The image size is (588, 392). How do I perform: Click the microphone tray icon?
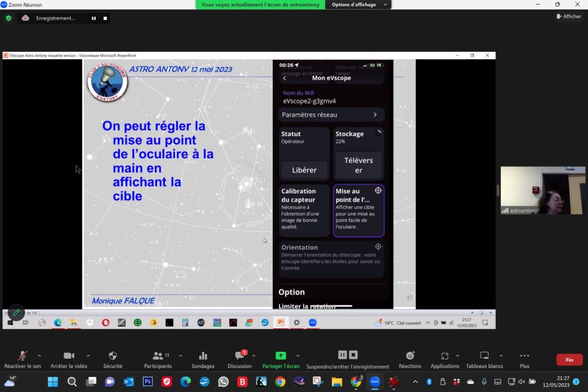pyautogui.click(x=484, y=382)
